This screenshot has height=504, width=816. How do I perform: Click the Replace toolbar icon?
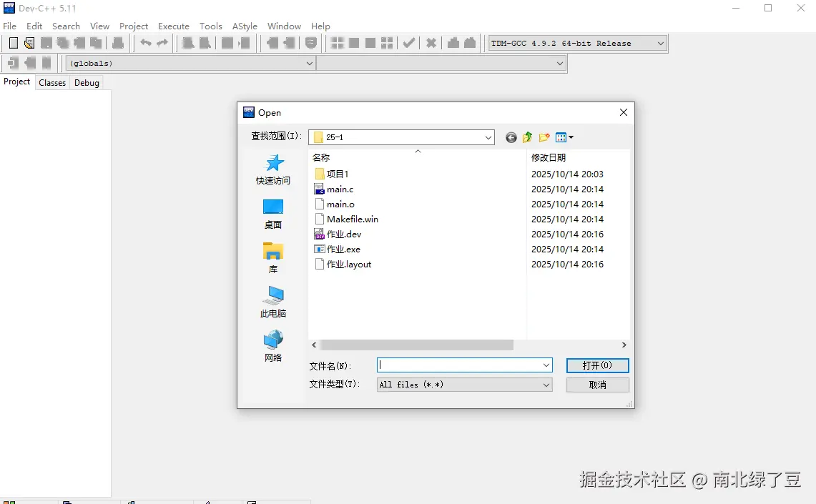coord(205,43)
